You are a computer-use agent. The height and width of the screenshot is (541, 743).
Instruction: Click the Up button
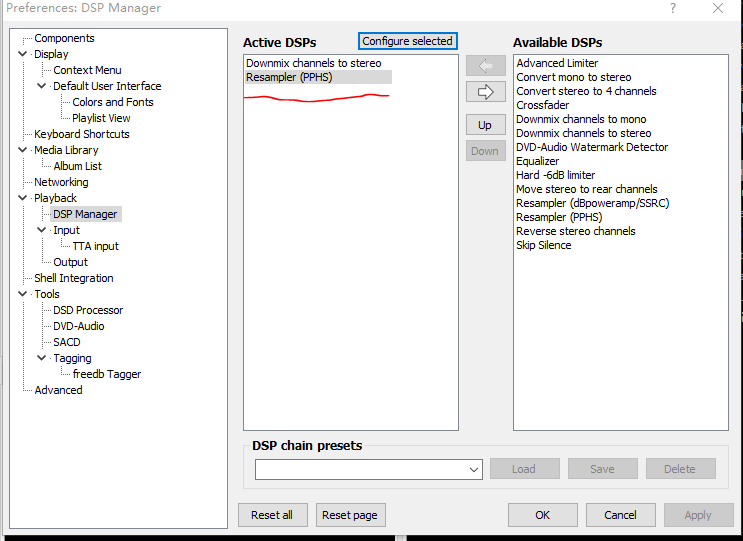(x=485, y=125)
